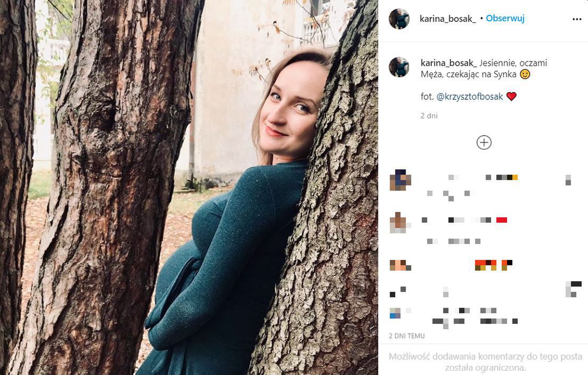The image size is (588, 375).
Task: Click the red heart emoji in the caption
Action: coord(511,96)
